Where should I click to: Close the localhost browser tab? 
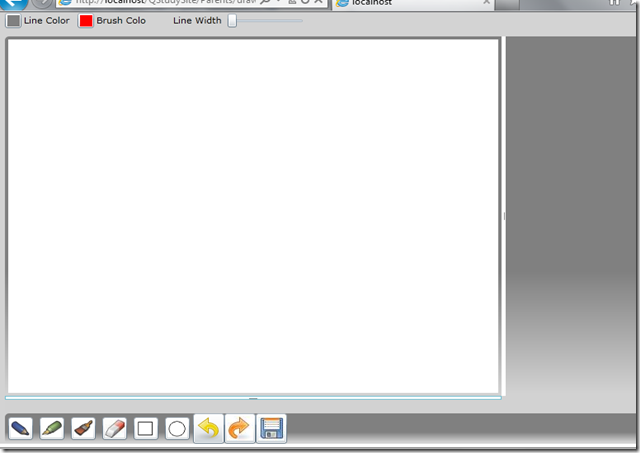coord(486,2)
